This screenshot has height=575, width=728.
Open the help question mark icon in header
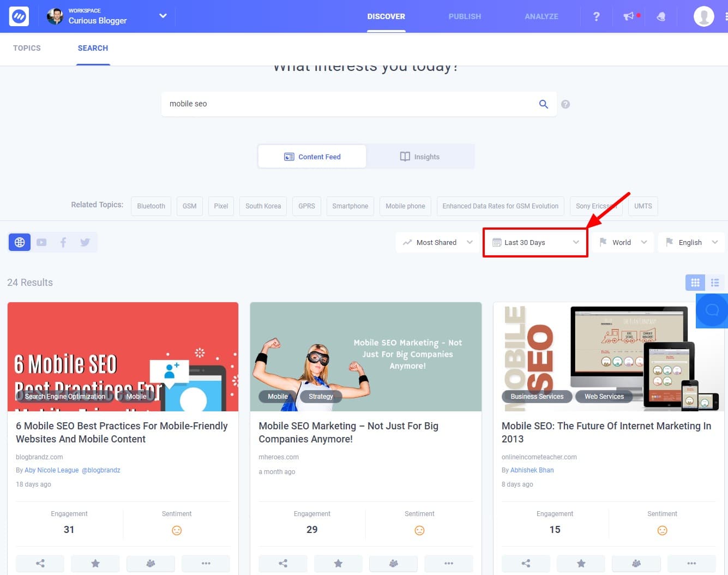[597, 16]
